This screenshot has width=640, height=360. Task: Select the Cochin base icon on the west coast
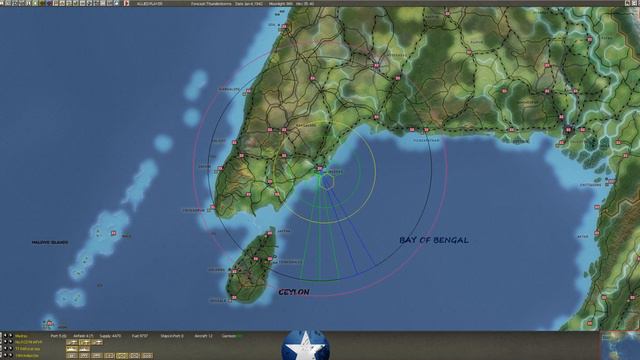(x=220, y=168)
